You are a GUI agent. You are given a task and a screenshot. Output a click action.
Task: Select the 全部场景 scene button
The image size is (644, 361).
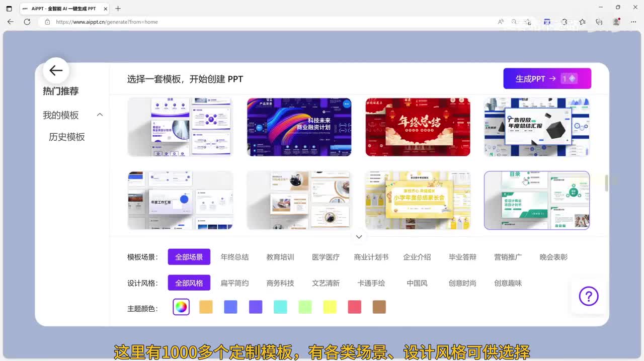pyautogui.click(x=189, y=257)
